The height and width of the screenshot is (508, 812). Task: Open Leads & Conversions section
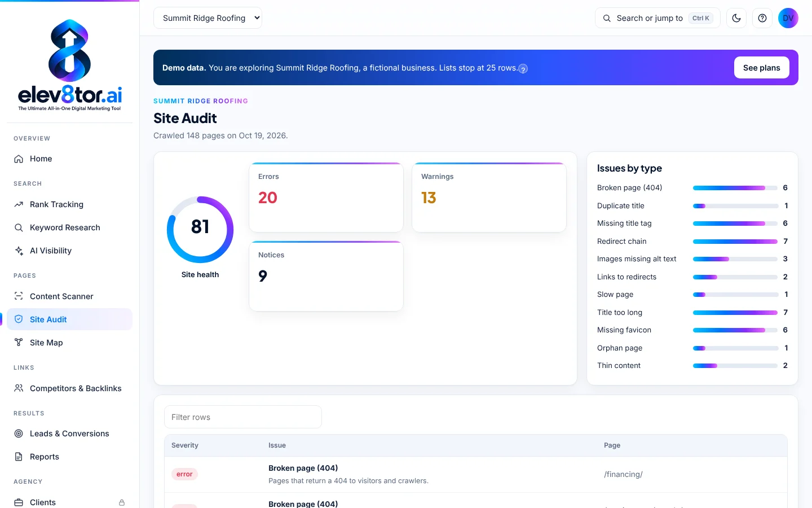[x=69, y=433]
